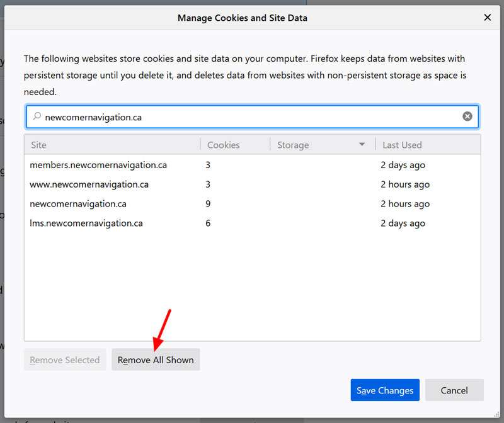Select members.newcomernavigation.ca row
This screenshot has width=504, height=423.
253,165
